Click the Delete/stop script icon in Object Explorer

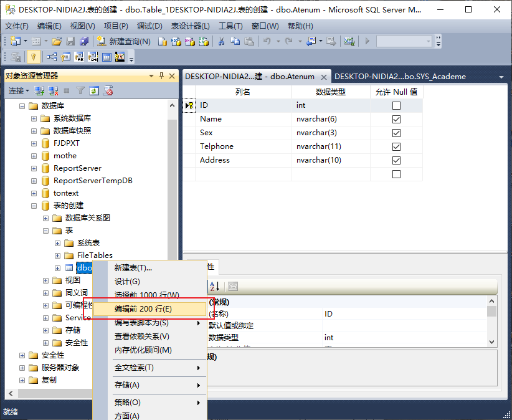[108, 90]
